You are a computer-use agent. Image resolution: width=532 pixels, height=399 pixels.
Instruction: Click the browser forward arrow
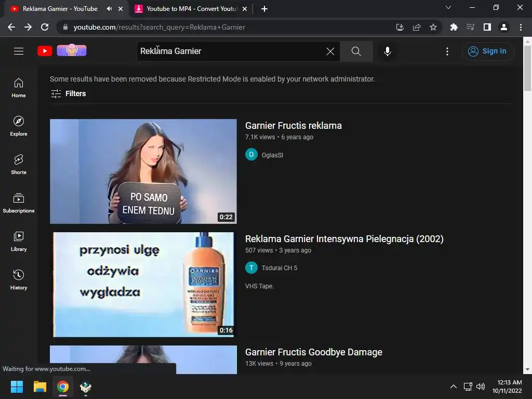[28, 27]
